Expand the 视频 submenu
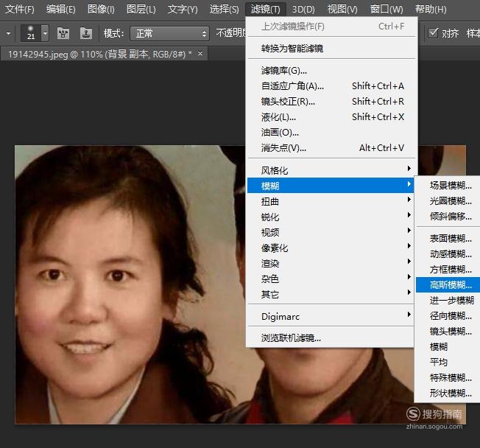 pos(331,232)
